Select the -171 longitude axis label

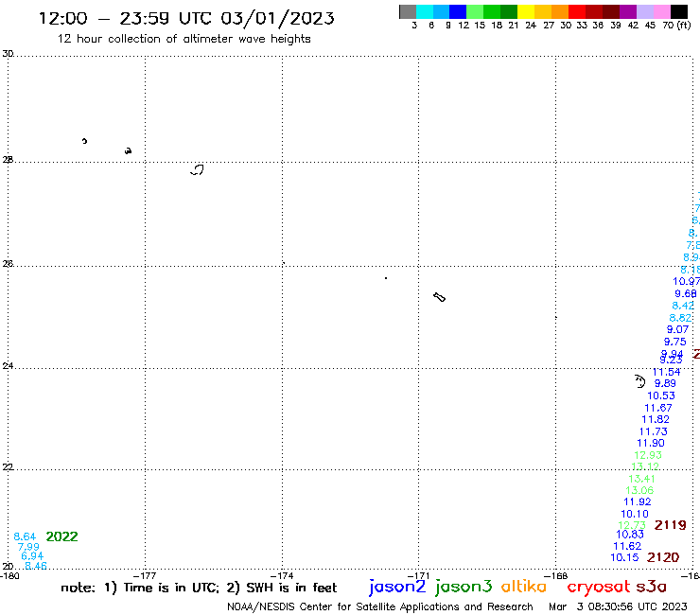[x=419, y=575]
